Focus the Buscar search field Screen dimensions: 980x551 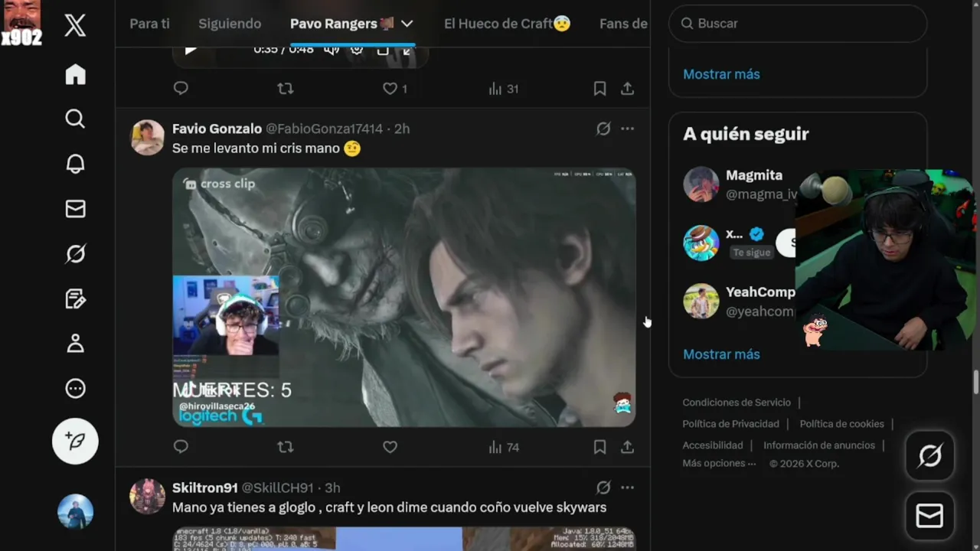(x=798, y=24)
